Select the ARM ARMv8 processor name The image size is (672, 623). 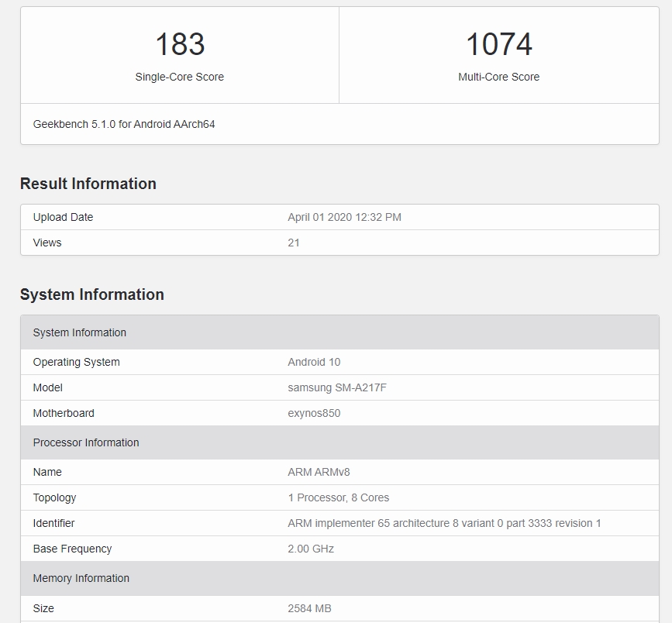[x=319, y=472]
